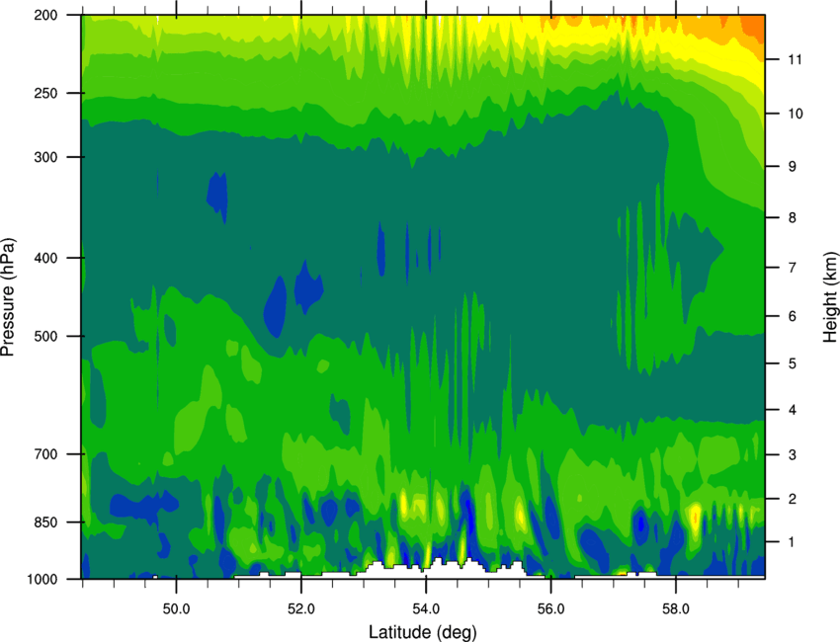This screenshot has height=642, width=840.
Task: Click the 56.0 latitude tick label
Action: [551, 608]
